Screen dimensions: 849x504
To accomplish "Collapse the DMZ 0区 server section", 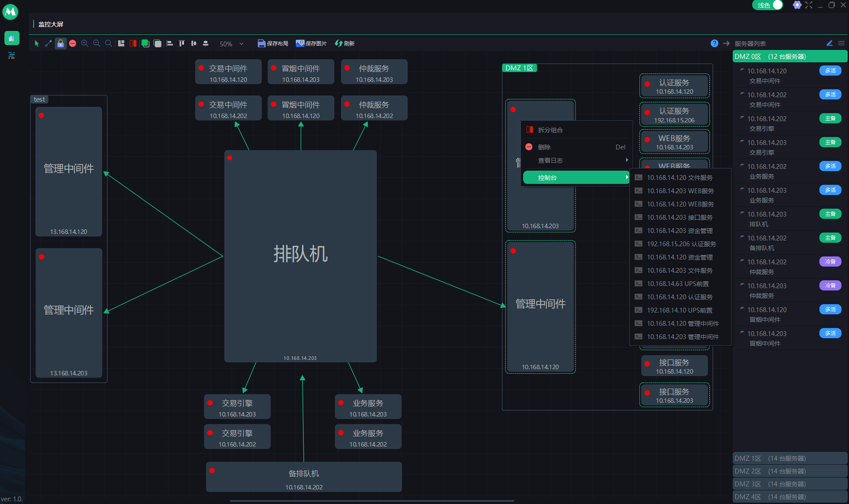I will coord(790,57).
